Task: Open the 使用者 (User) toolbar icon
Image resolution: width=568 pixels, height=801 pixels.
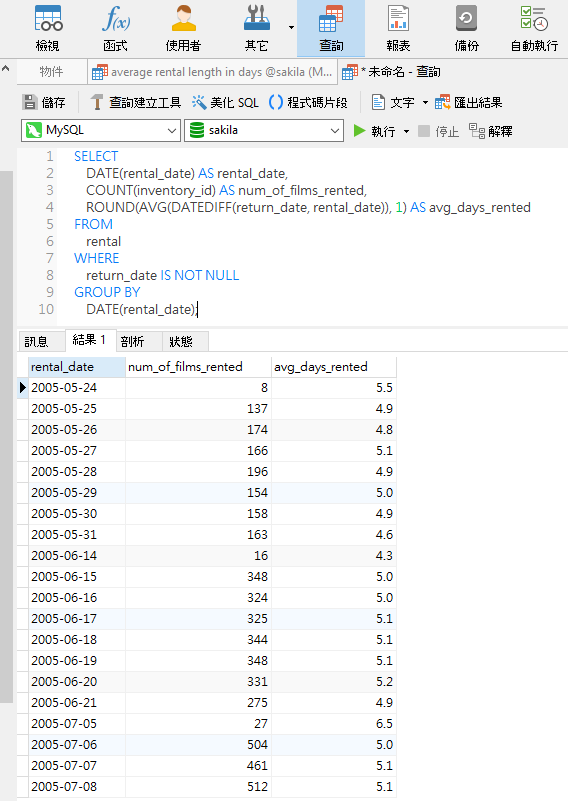Action: click(183, 28)
